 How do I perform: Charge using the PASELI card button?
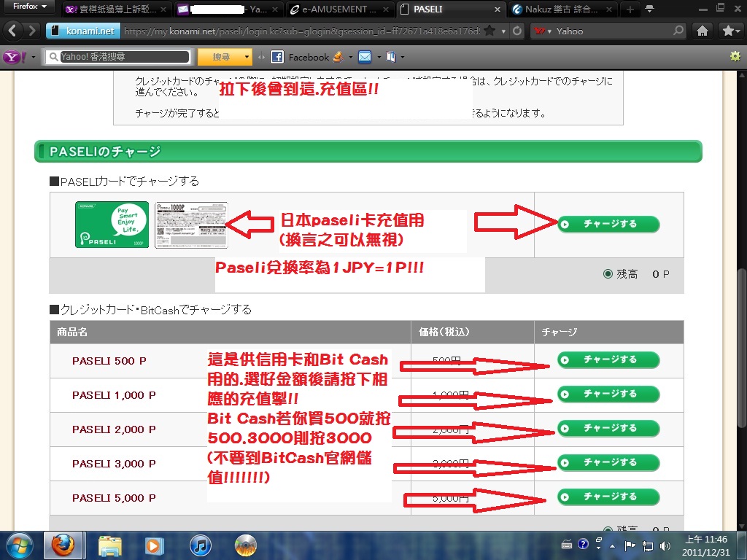point(608,224)
